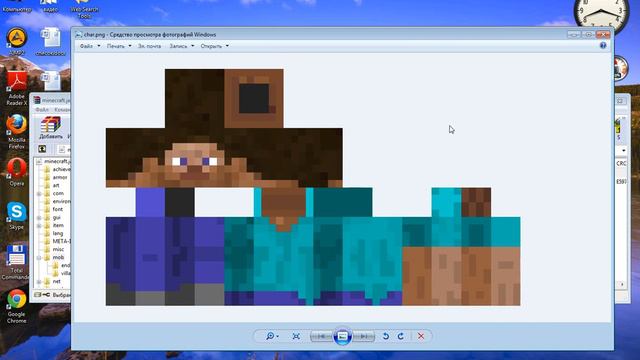Go to the next image
Viewport: 640px width, 360px height.
(x=363, y=336)
